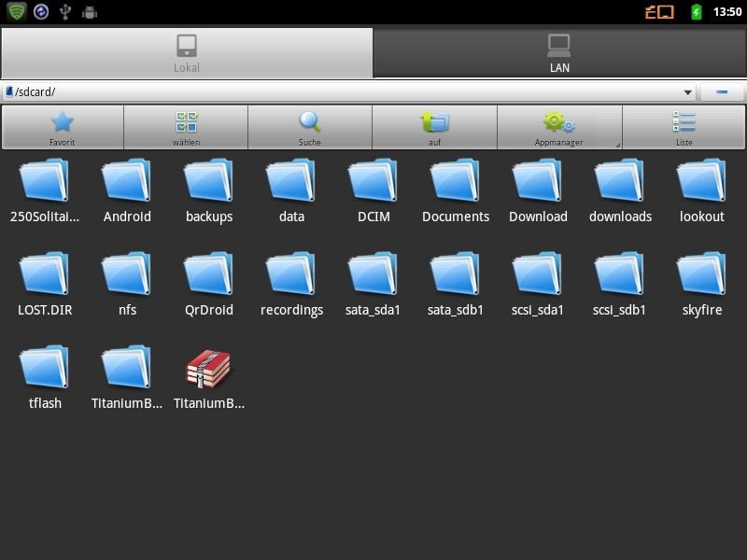This screenshot has width=747, height=560.
Task: Switch to Liste view
Action: point(684,128)
